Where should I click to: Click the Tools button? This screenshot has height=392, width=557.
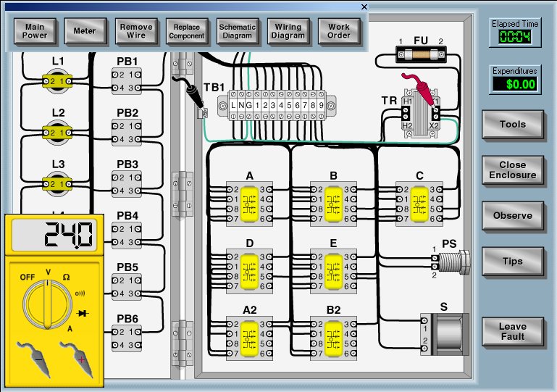[x=513, y=125]
